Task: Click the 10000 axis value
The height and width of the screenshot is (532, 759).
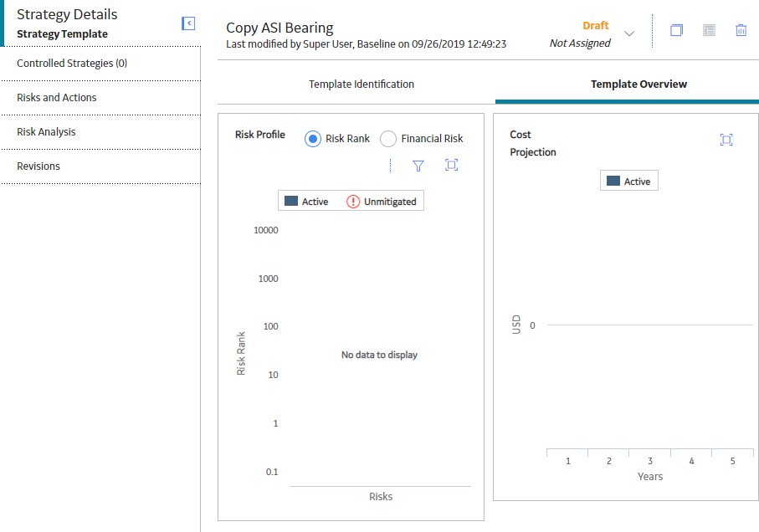Action: click(x=266, y=230)
